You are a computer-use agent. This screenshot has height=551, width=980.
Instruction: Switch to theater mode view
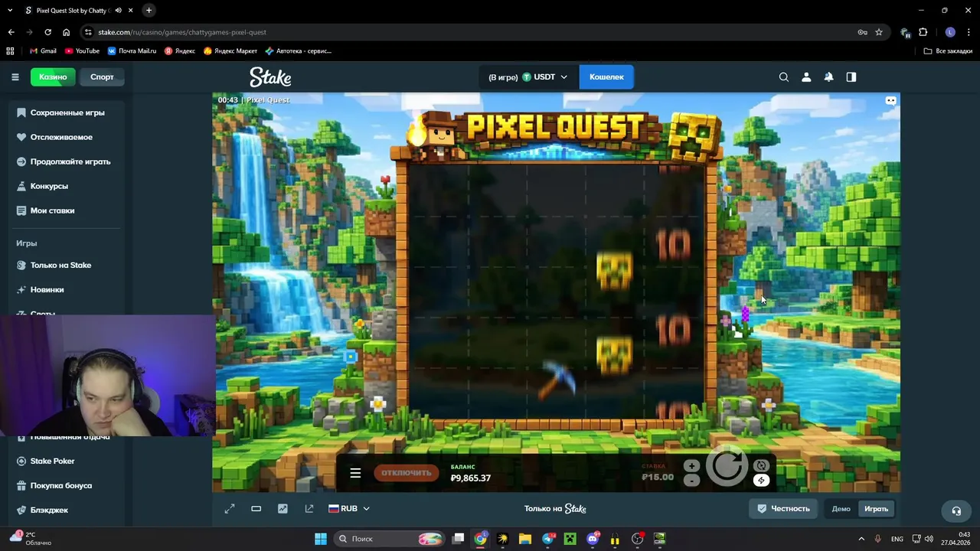[x=256, y=509]
